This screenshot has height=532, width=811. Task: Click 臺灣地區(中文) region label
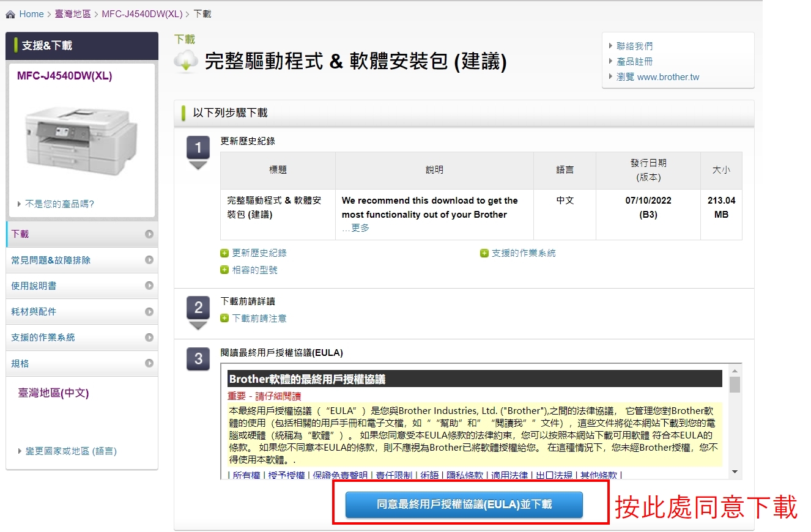click(x=53, y=393)
